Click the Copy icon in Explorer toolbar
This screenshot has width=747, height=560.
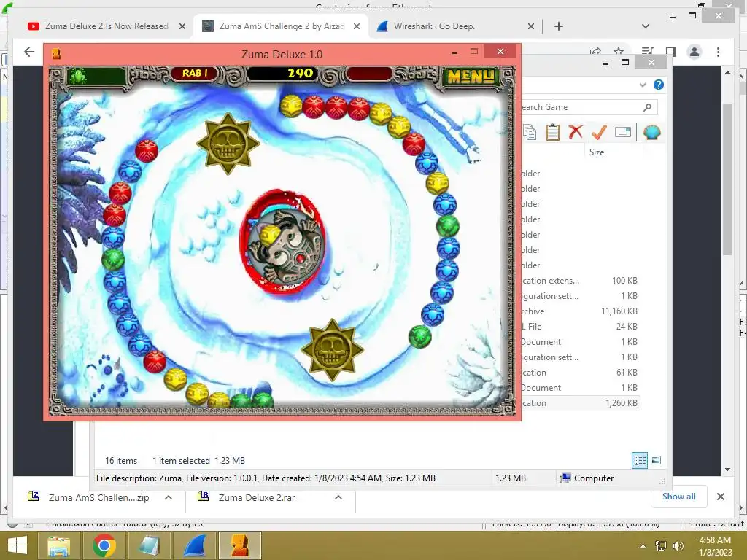tap(530, 132)
